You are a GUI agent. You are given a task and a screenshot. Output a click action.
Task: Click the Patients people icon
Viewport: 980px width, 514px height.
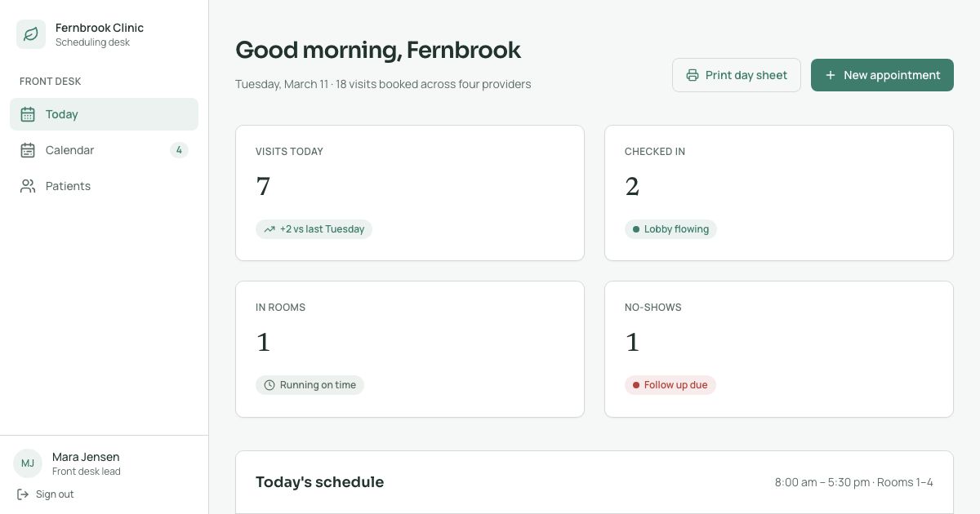click(28, 186)
